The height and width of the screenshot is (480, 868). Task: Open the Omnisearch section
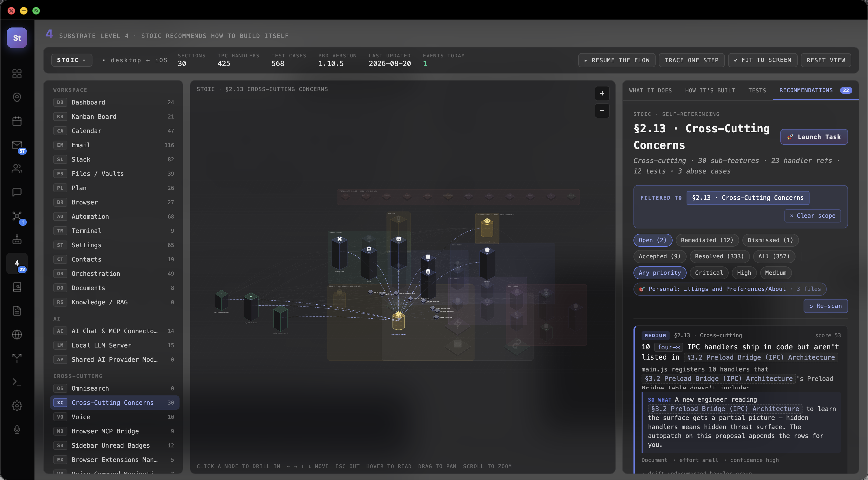(x=115, y=388)
